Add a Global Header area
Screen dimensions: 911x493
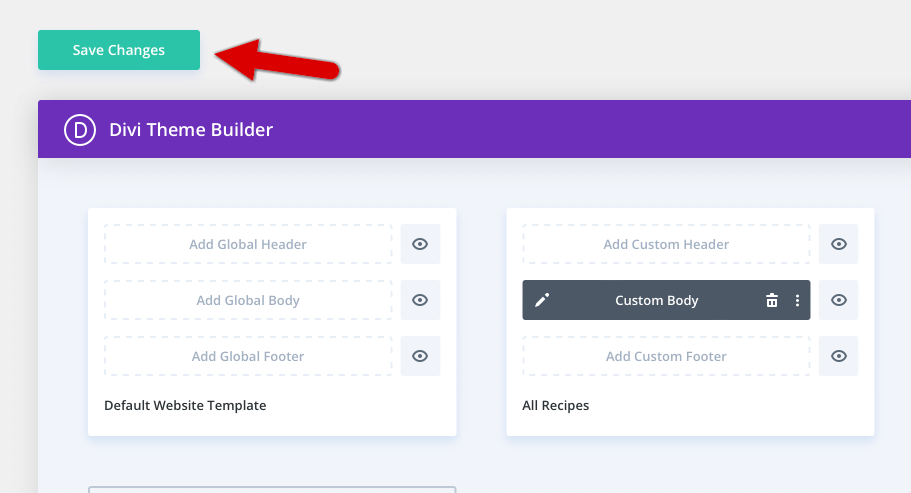click(248, 244)
